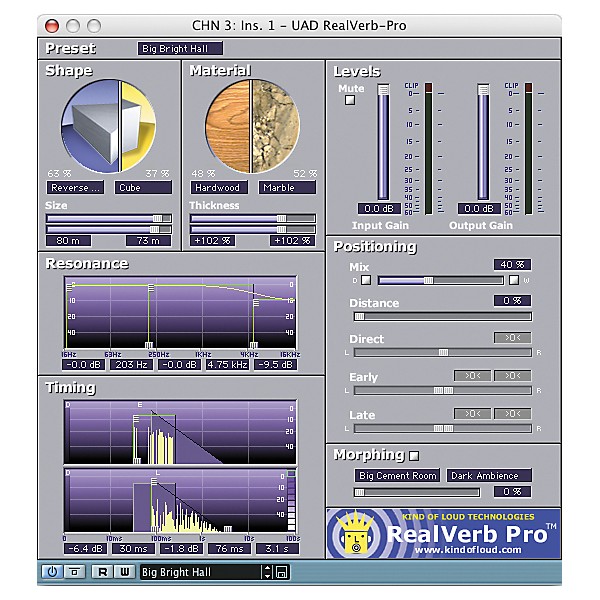
Task: Click the Material blend circle graphic
Action: (x=253, y=126)
